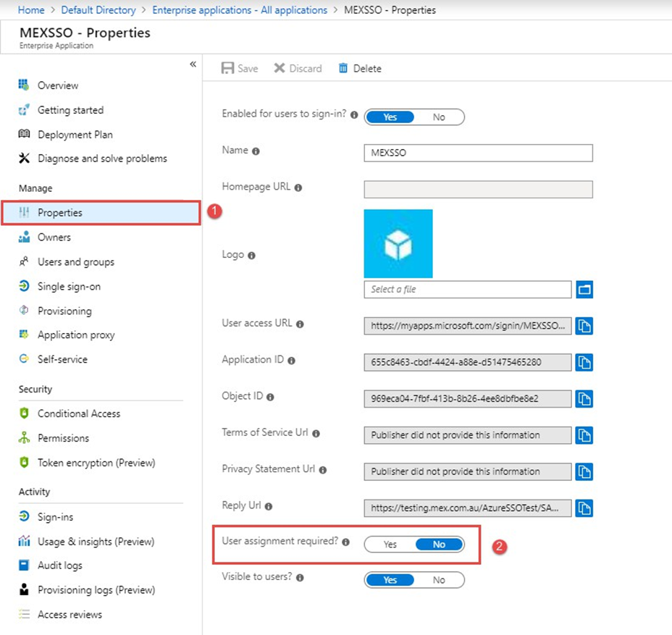
Task: Copy the Application ID value
Action: tap(584, 362)
